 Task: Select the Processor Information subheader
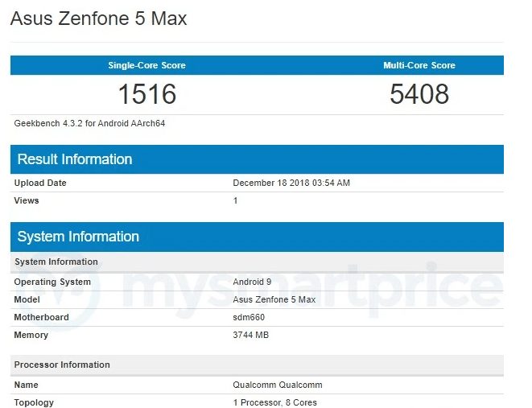[x=257, y=365]
